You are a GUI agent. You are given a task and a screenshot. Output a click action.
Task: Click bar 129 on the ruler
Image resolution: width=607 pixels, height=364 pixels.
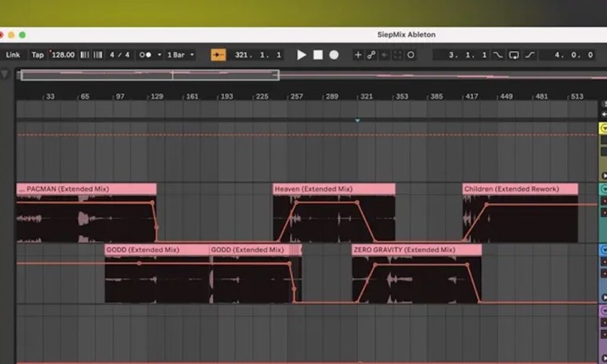pos(156,97)
